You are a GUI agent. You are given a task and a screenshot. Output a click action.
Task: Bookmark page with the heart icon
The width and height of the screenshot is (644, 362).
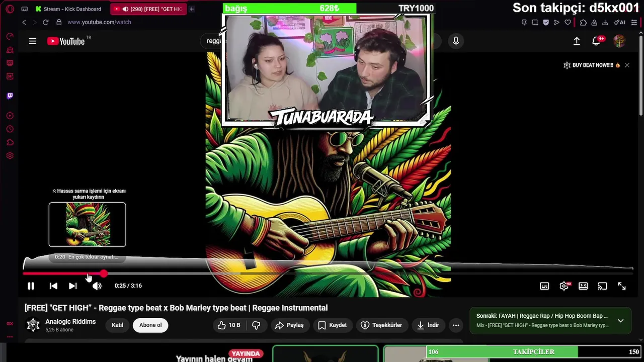[568, 22]
